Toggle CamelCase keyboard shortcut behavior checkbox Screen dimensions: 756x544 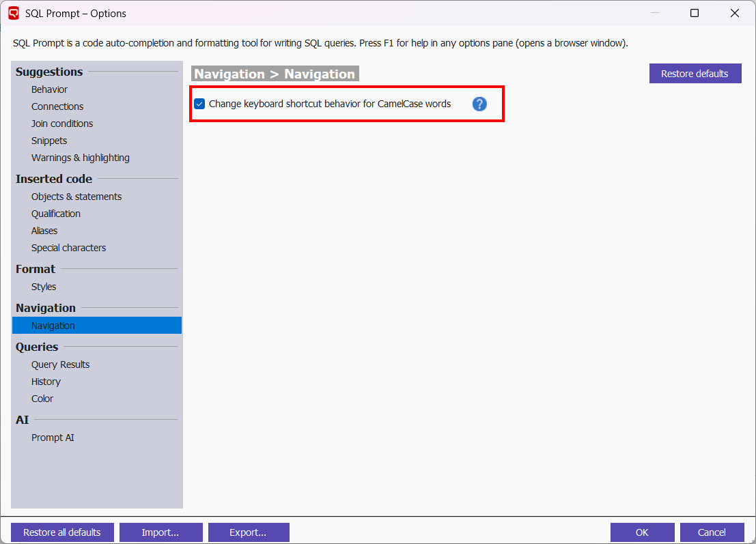coord(199,104)
